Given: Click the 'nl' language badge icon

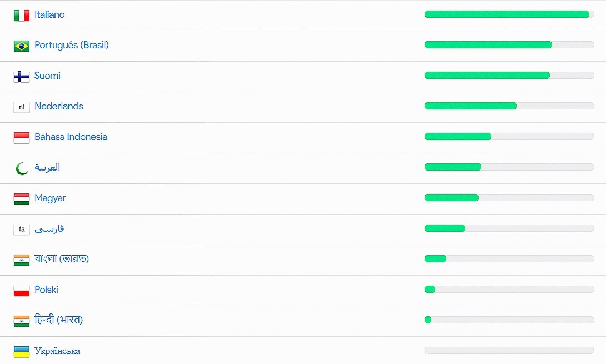Looking at the screenshot, I should pyautogui.click(x=22, y=107).
